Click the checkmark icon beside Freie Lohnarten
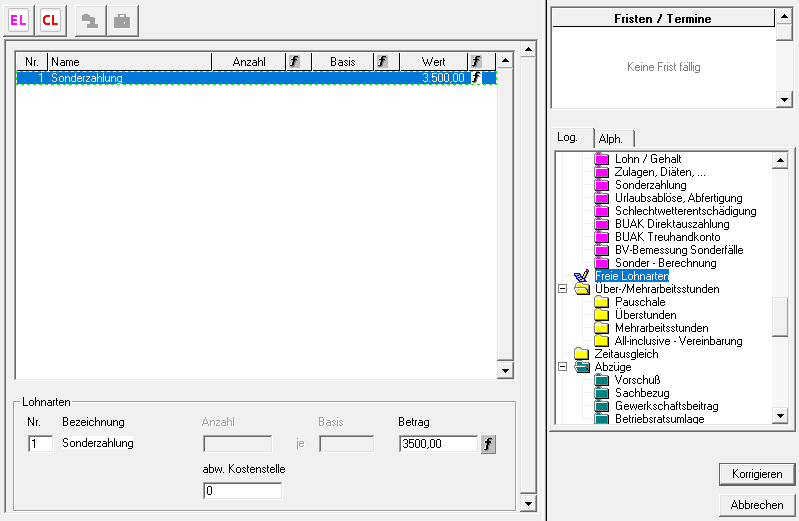The image size is (799, 521). pyautogui.click(x=581, y=276)
